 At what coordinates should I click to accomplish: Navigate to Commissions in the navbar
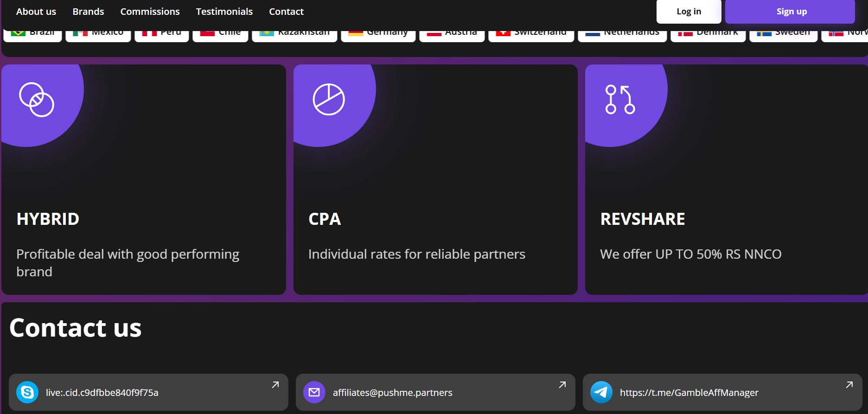150,12
